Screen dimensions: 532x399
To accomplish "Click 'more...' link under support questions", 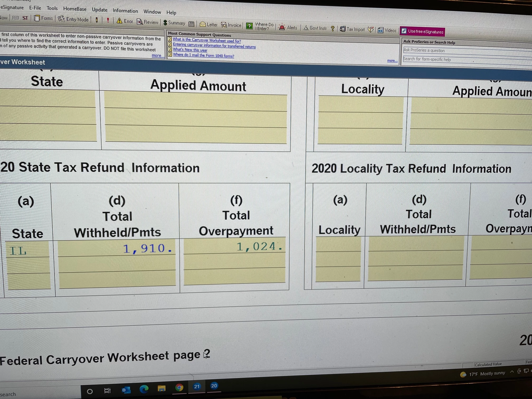I will pos(392,60).
